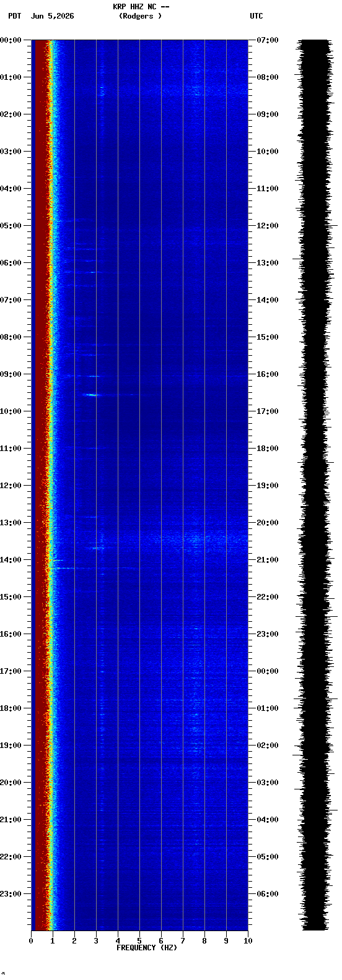Screen dimensions: 342x980
Task: Click the PDT '14:00' time label
Action: pyautogui.click(x=11, y=560)
